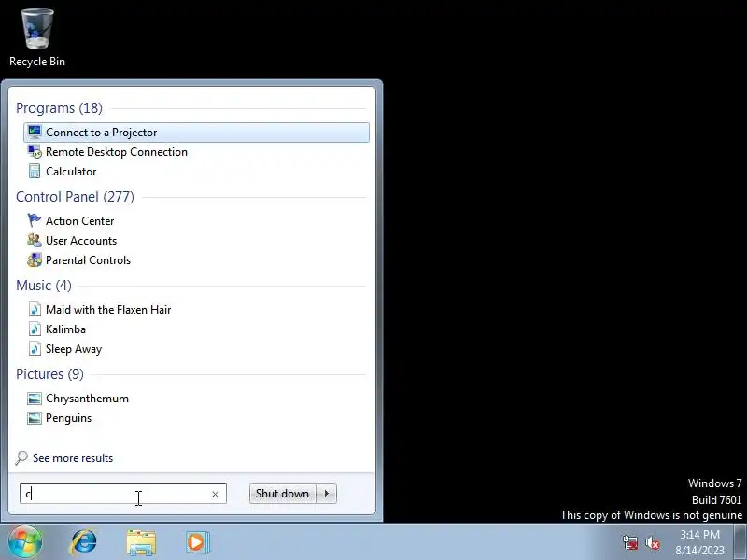Click the network status tray icon
Screen dimensions: 747x560
[629, 542]
